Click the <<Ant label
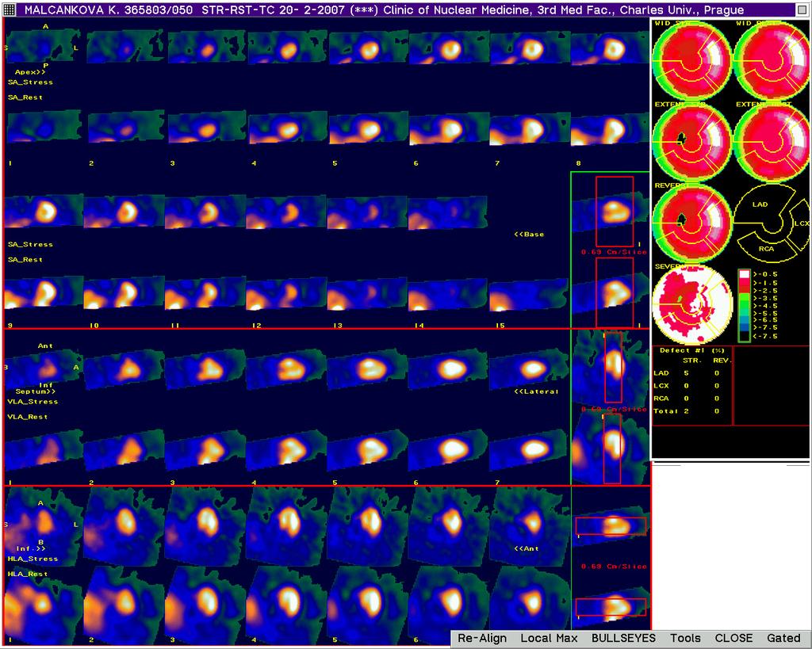The width and height of the screenshot is (812, 649). point(527,548)
